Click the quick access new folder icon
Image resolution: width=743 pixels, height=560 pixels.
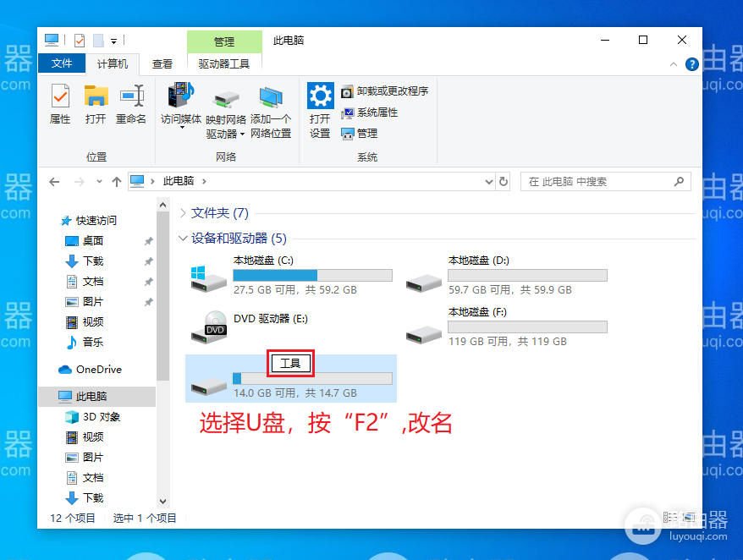point(98,41)
